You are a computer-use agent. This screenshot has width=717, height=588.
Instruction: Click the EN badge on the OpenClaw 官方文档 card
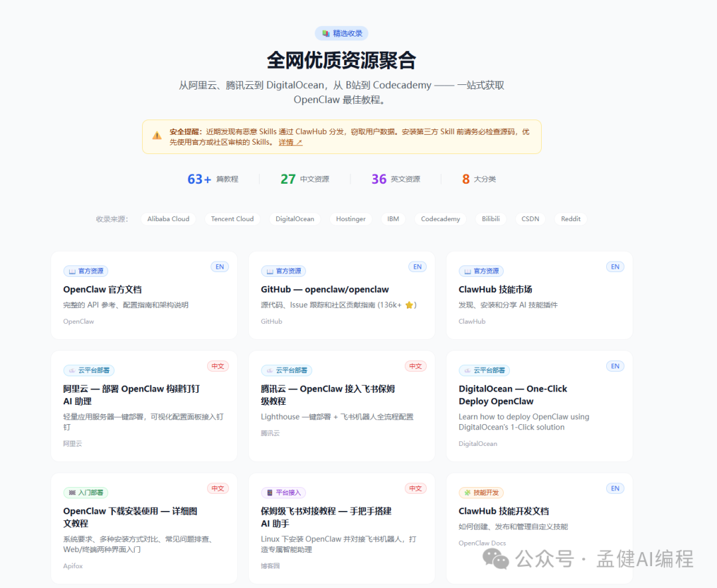click(220, 267)
